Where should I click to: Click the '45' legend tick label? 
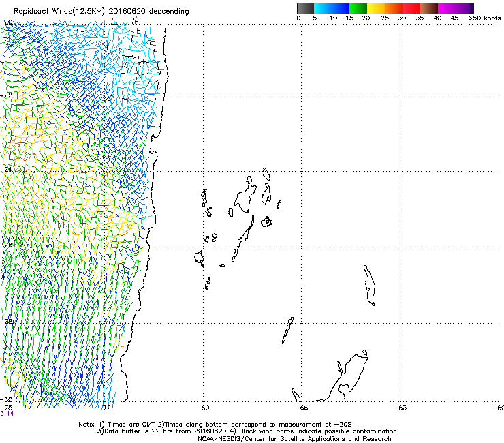click(454, 18)
